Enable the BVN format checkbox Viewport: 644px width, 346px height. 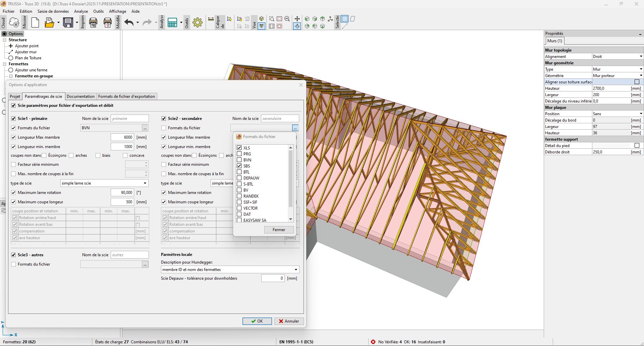tap(239, 160)
